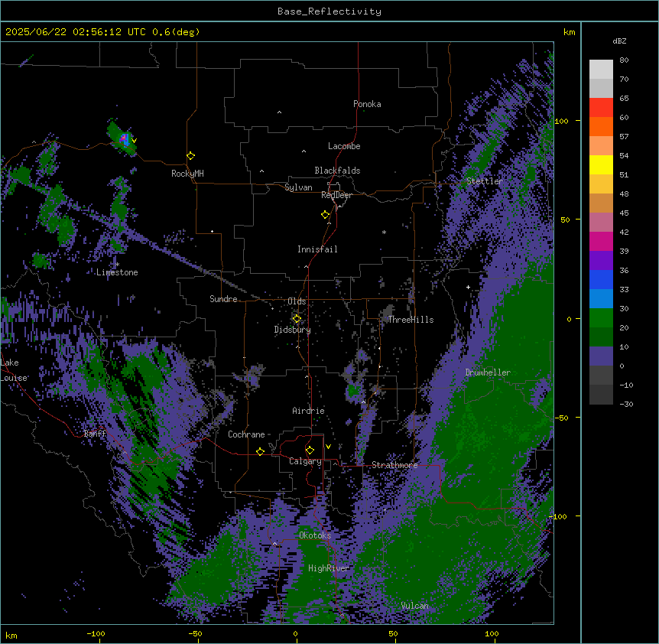Select the gold 48-51 dBZ legend swatch

pyautogui.click(x=601, y=184)
